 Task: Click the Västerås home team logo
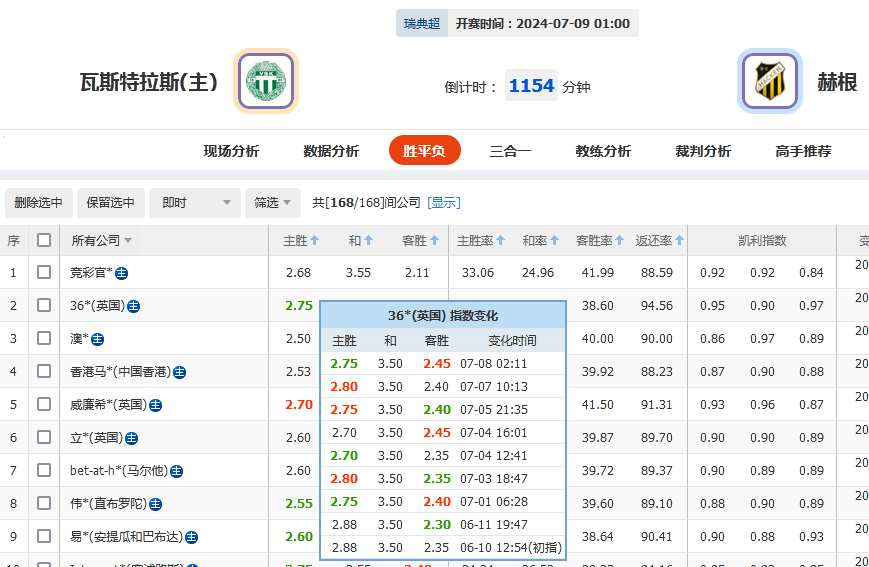pos(266,81)
